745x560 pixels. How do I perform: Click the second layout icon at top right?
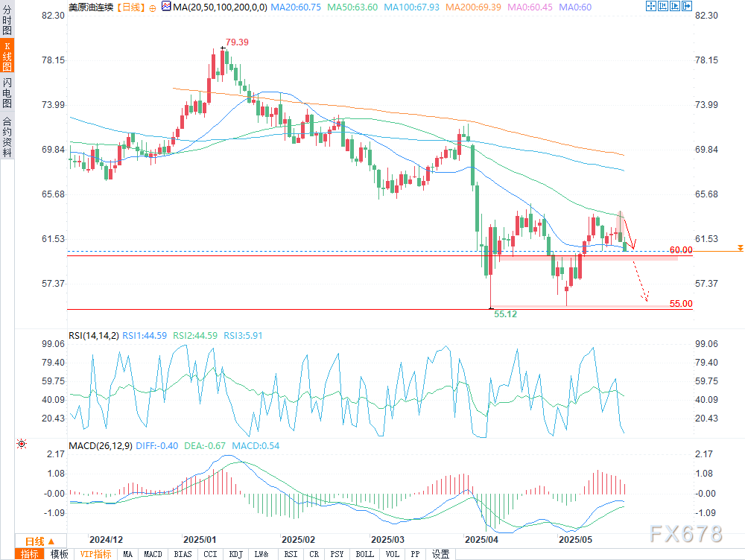click(664, 6)
